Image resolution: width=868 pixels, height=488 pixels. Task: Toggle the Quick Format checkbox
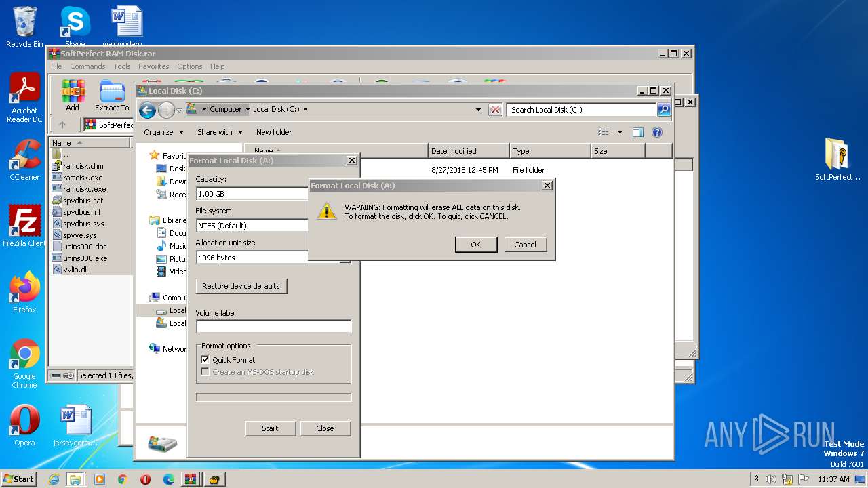pyautogui.click(x=205, y=360)
